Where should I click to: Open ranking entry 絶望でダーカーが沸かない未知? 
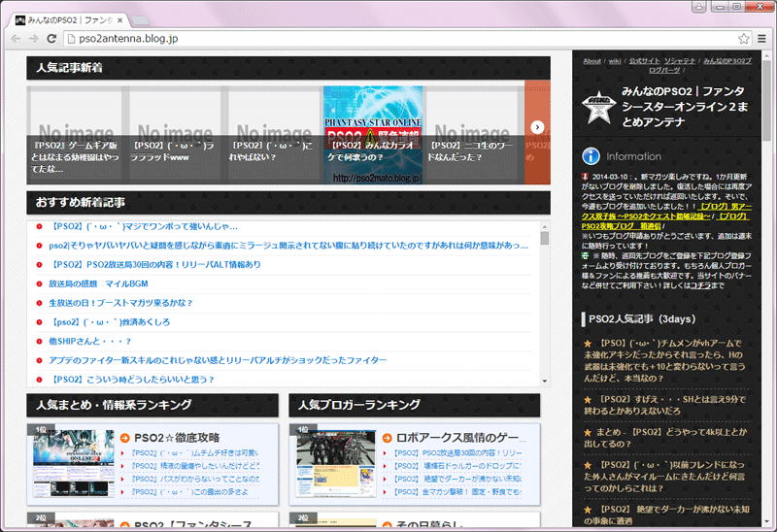point(457,479)
